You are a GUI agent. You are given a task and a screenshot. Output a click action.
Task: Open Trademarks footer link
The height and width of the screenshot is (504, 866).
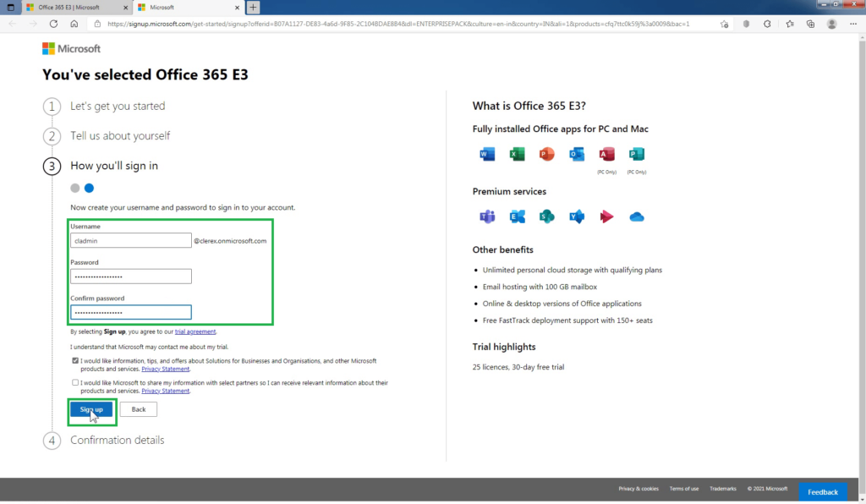(722, 489)
